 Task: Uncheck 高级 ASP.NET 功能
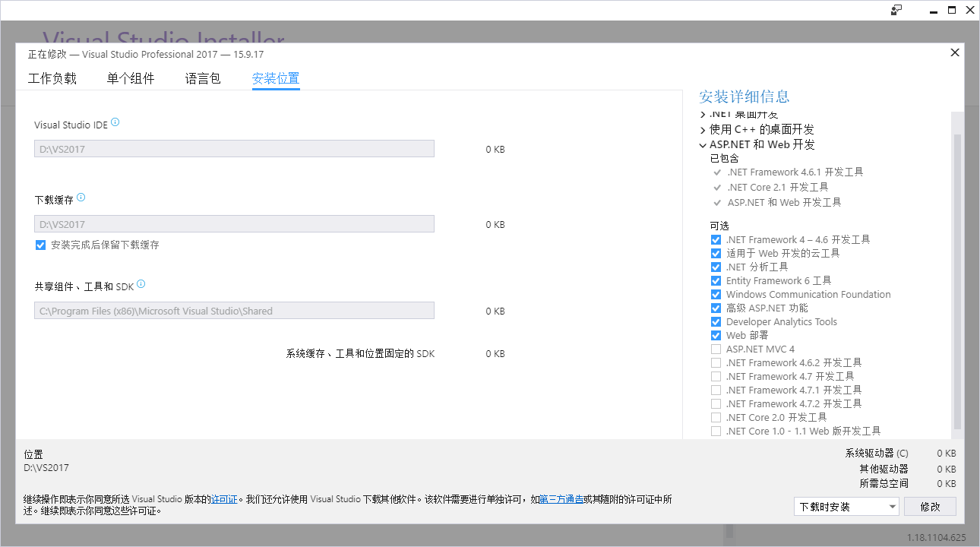(716, 308)
